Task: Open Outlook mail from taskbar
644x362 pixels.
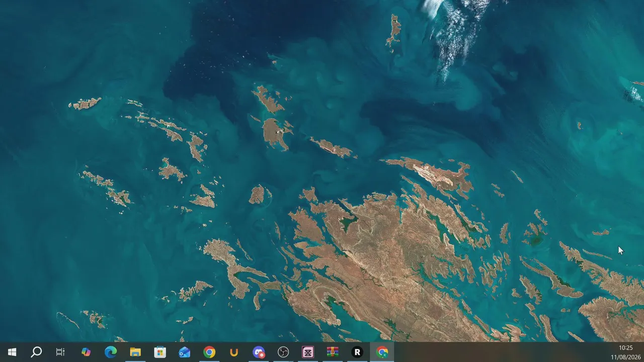Action: 185,352
